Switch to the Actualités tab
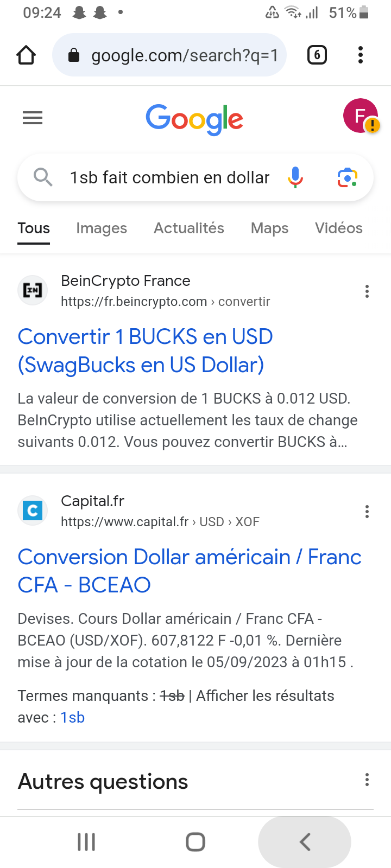 [189, 228]
